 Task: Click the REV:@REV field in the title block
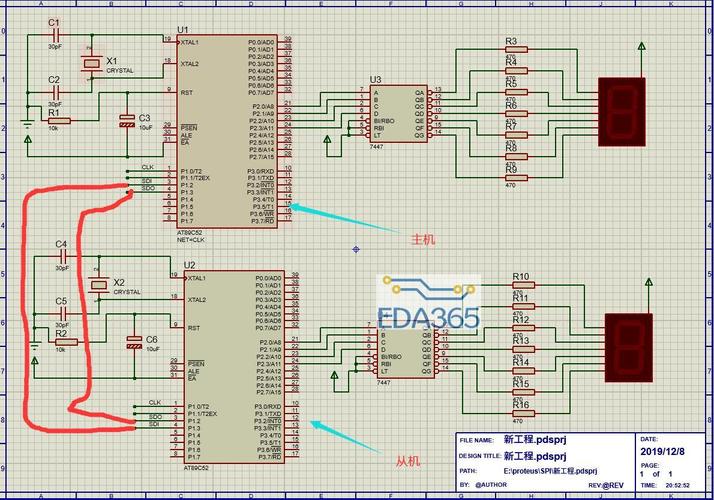(x=606, y=485)
